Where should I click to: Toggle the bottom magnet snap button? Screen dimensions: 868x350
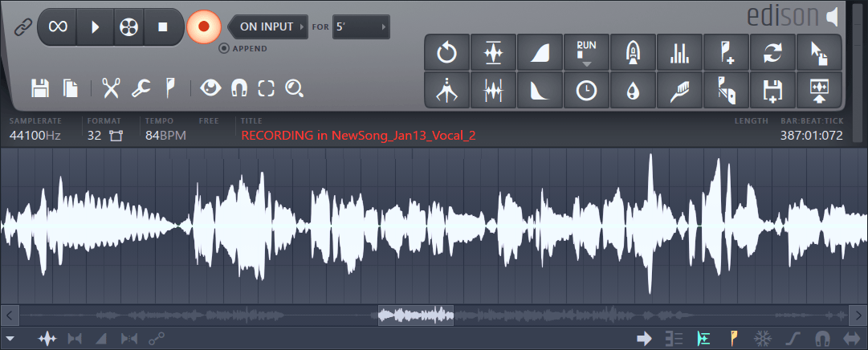[x=823, y=339]
